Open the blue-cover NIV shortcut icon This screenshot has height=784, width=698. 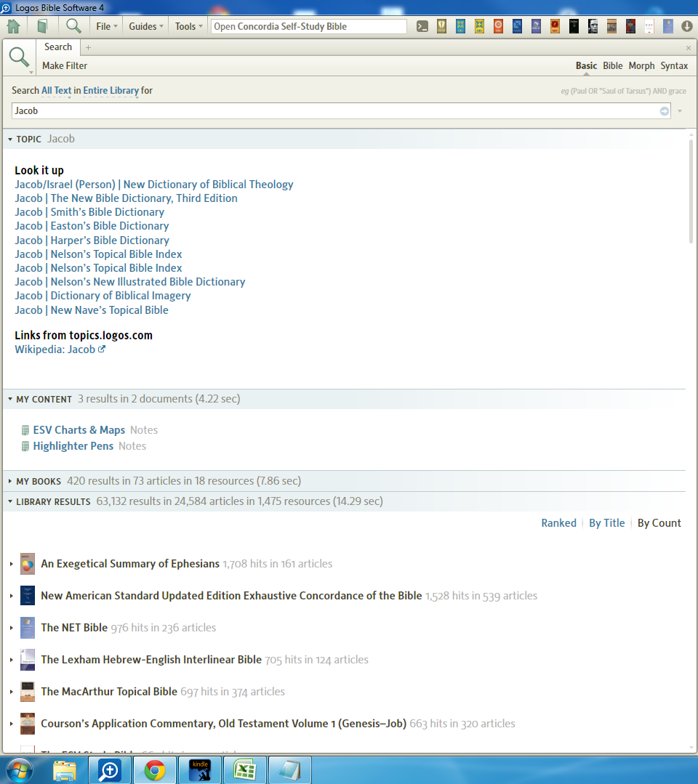[460, 26]
